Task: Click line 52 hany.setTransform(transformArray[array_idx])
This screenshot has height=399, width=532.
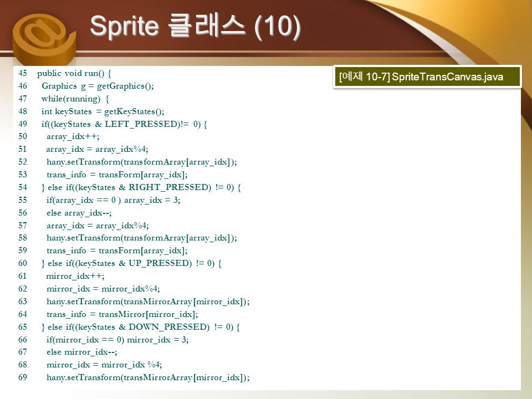Action: (x=142, y=162)
